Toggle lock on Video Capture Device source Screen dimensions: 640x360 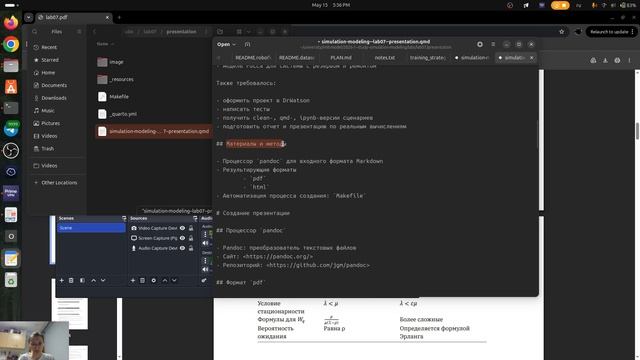pos(191,228)
